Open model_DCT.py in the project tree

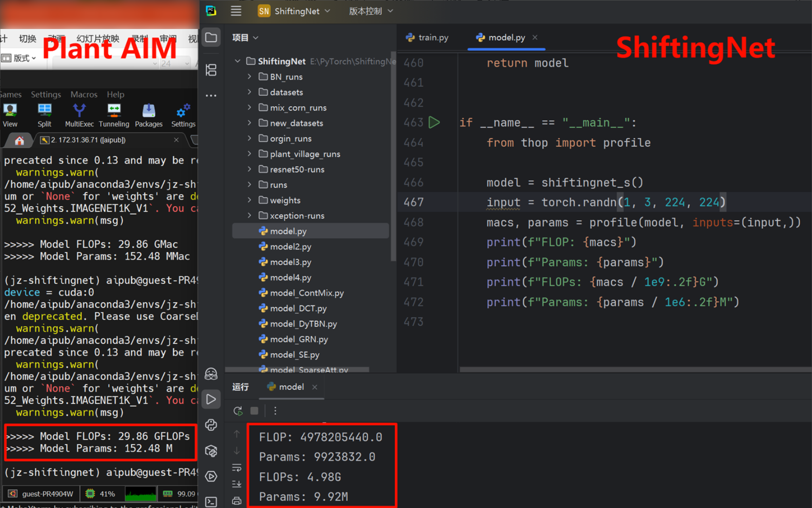click(x=298, y=308)
